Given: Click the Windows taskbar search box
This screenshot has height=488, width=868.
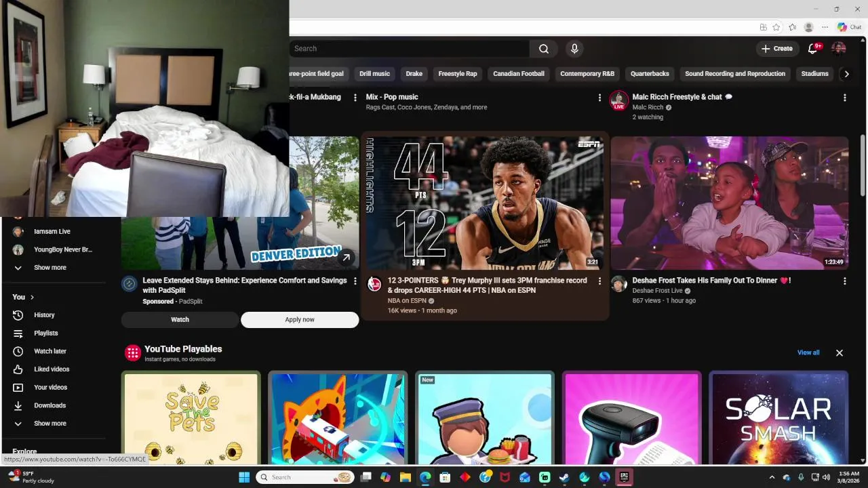Looking at the screenshot, I should pos(305,477).
